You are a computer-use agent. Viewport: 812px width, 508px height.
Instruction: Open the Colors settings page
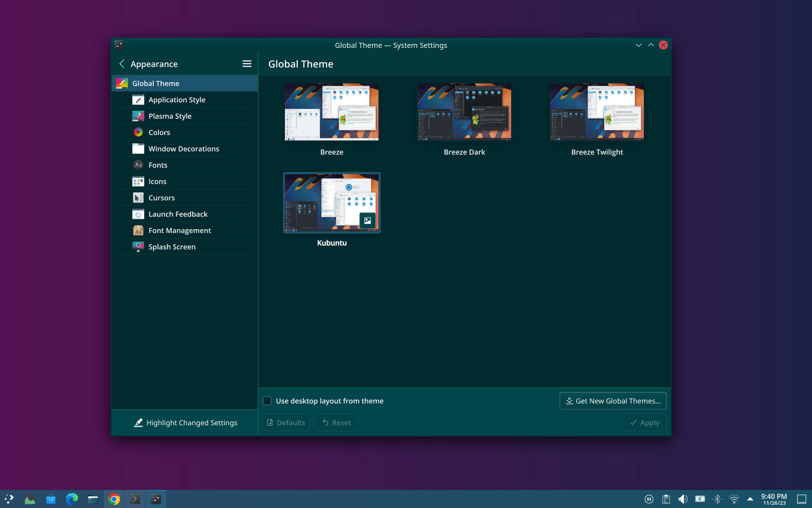tap(185, 132)
